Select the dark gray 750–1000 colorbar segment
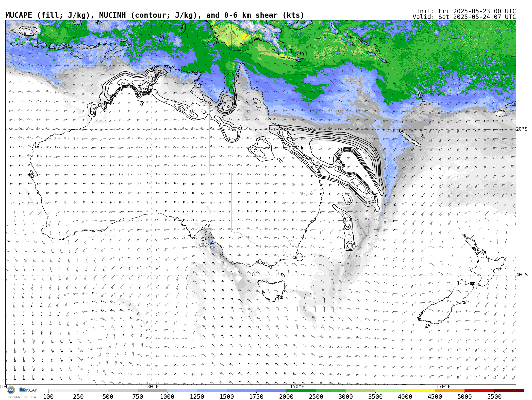 [x=152, y=391]
